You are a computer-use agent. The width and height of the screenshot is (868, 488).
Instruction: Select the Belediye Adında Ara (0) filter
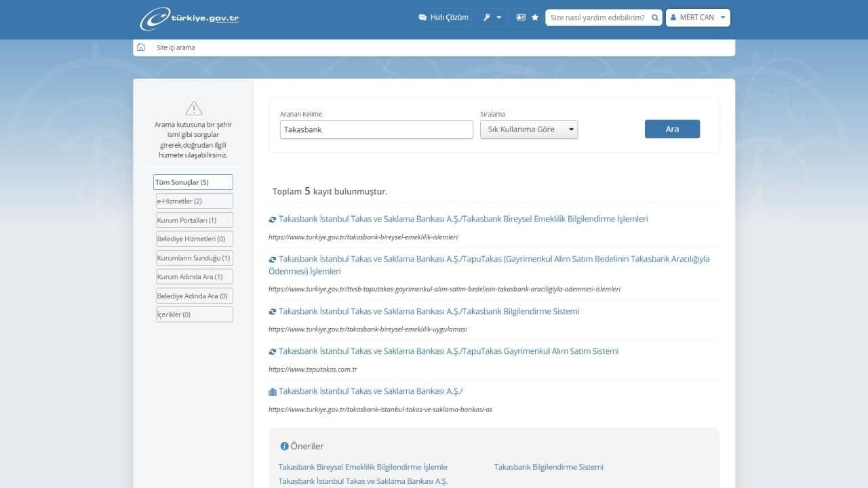[195, 296]
